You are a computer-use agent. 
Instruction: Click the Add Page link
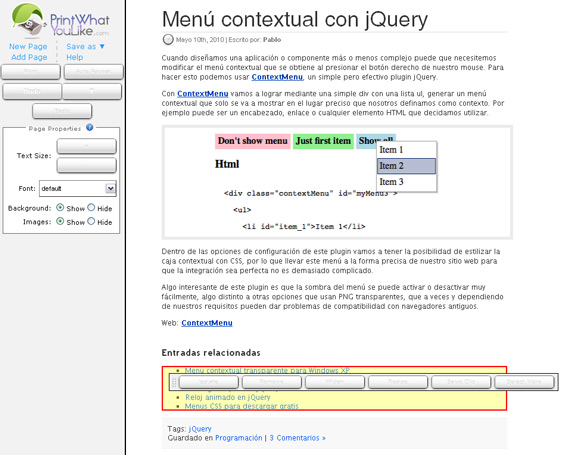coord(29,57)
